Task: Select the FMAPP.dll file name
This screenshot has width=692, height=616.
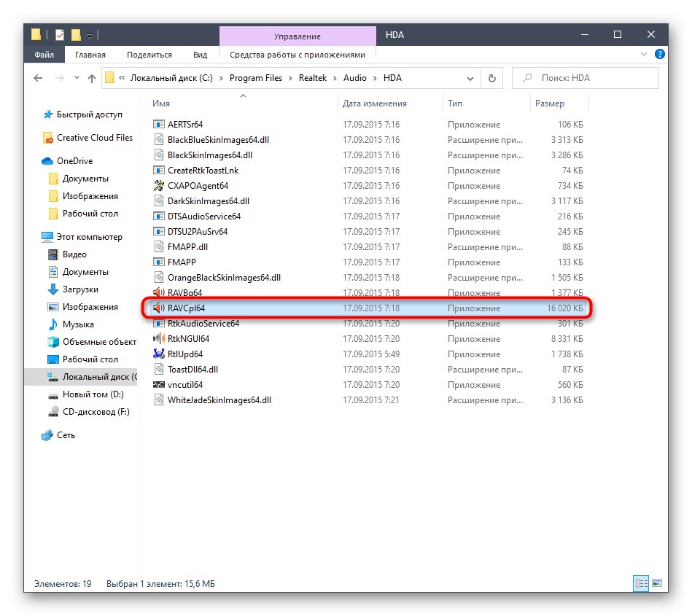Action: 187,247
